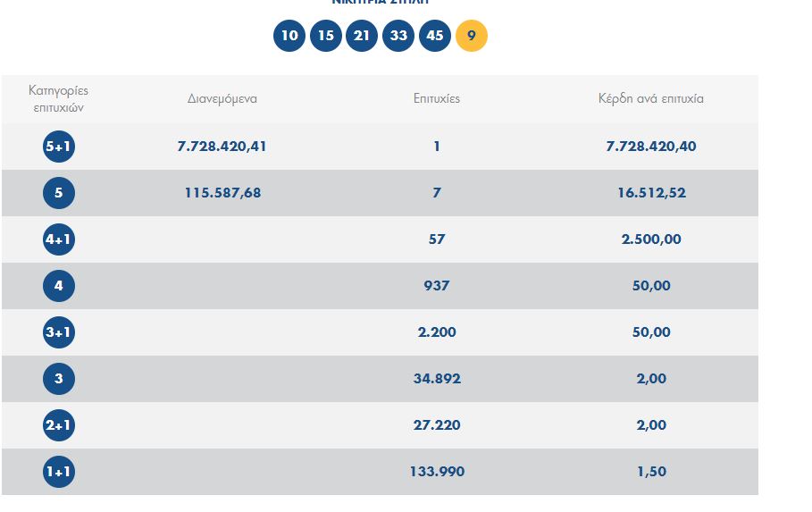The height and width of the screenshot is (512, 812).
Task: Select the 4 category badge
Action: (x=59, y=286)
